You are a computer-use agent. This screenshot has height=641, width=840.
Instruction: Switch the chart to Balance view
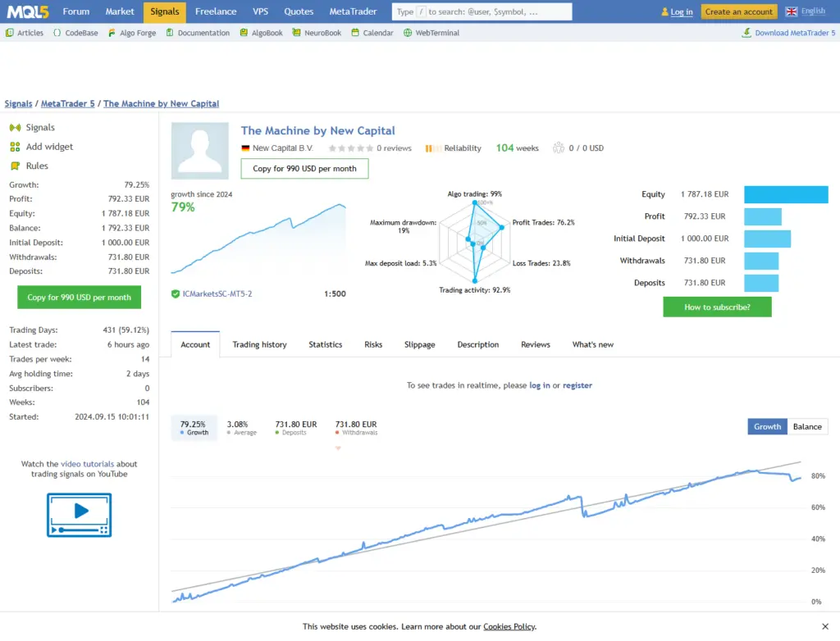point(807,427)
